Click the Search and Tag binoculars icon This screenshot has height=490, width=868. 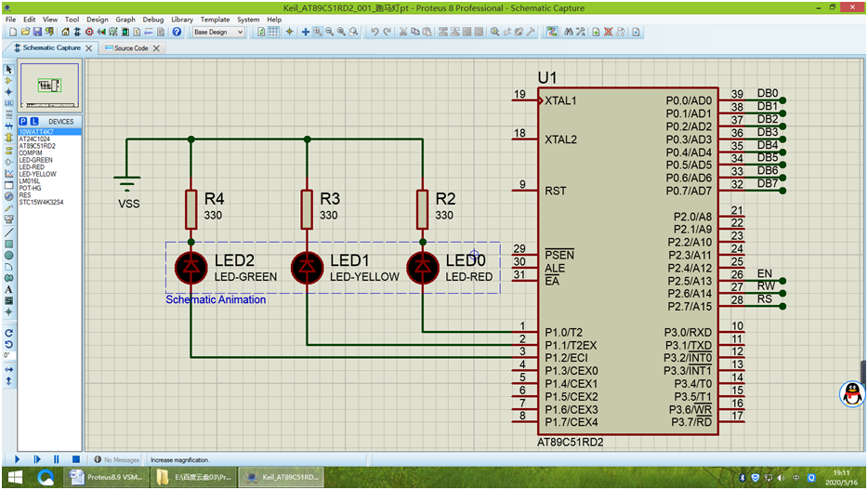tap(569, 33)
